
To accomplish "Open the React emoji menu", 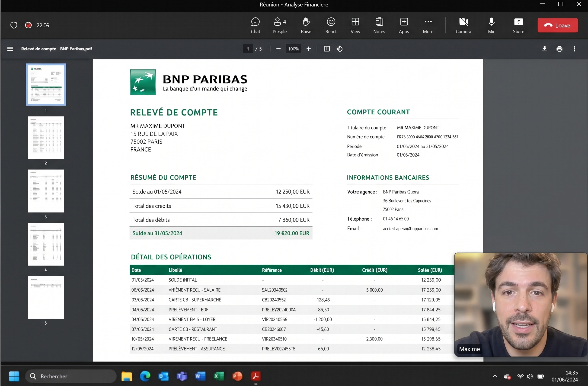I will point(331,25).
